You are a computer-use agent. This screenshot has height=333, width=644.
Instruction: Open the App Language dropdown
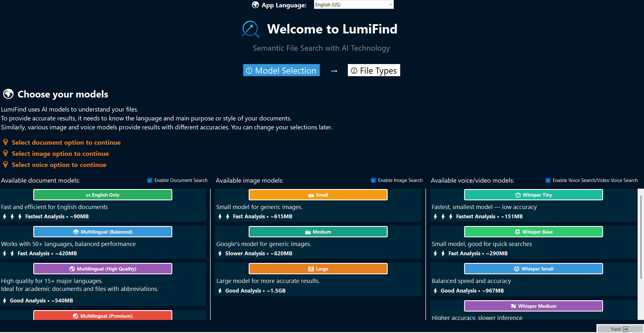pos(354,4)
